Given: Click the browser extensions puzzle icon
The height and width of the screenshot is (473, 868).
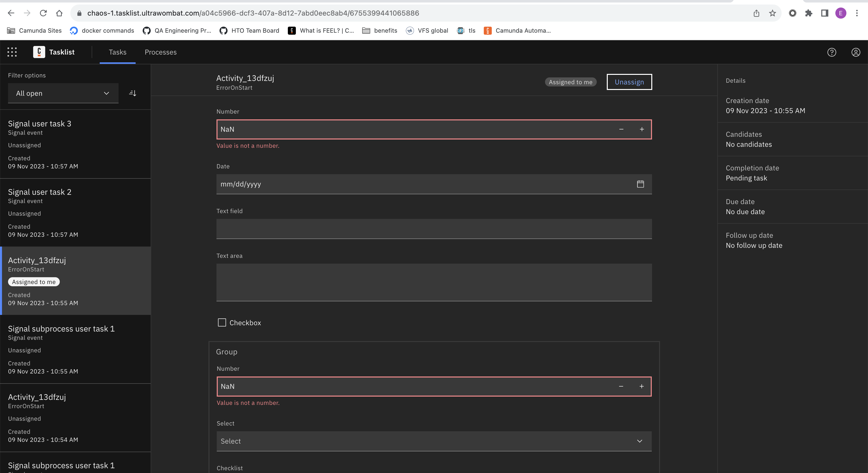Looking at the screenshot, I should point(809,13).
